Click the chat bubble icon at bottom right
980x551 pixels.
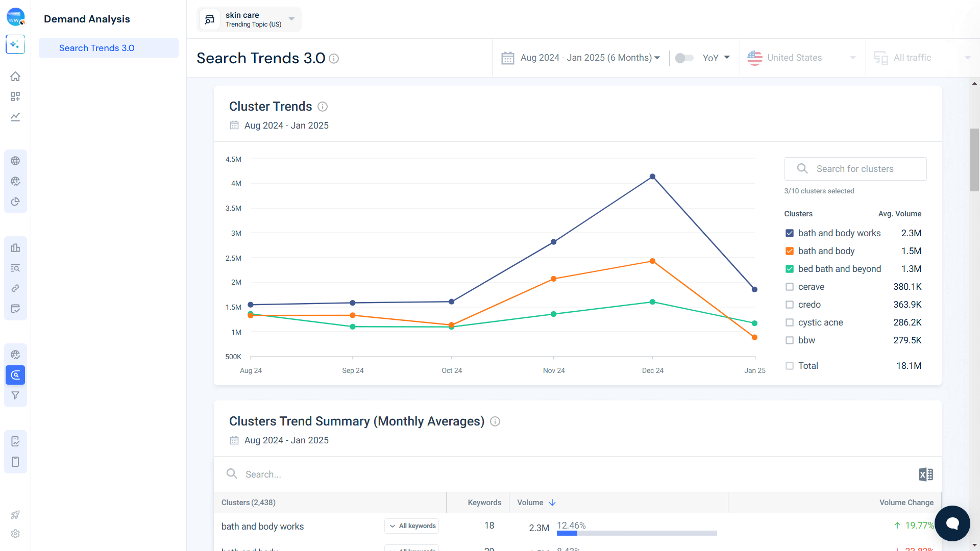click(952, 523)
